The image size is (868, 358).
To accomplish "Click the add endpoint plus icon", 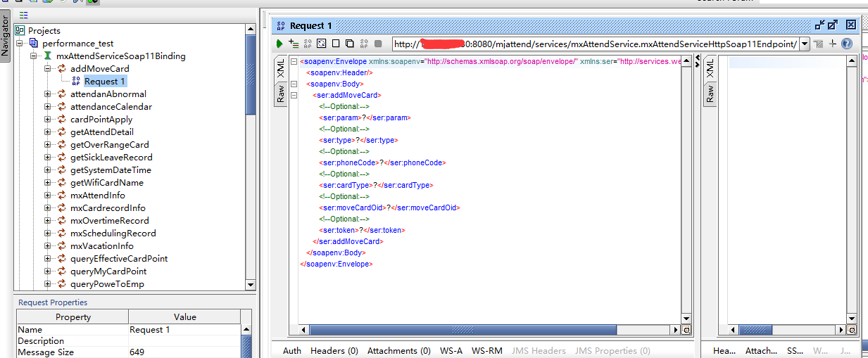I will click(833, 44).
